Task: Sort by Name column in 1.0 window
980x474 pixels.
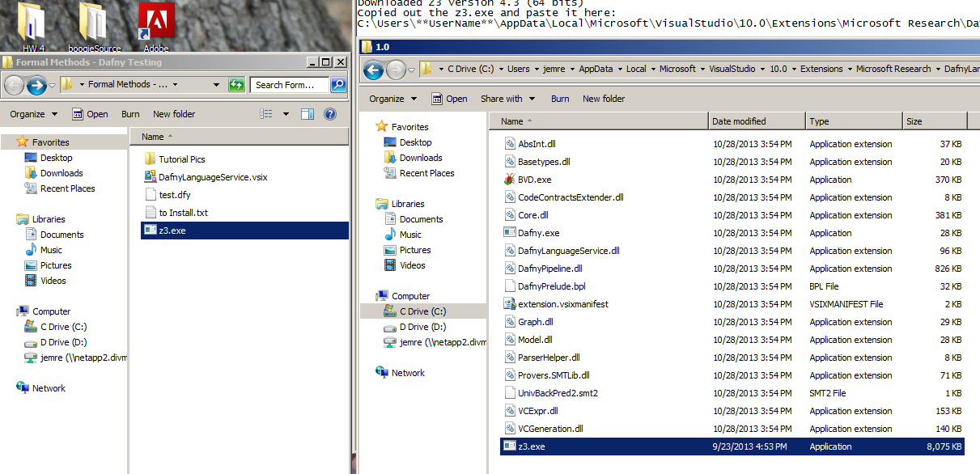Action: (x=598, y=121)
